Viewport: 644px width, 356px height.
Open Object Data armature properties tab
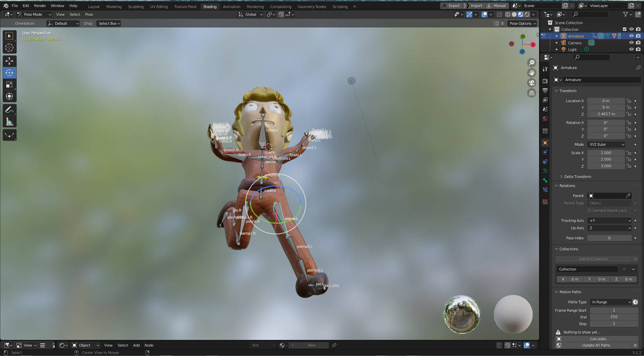coord(545,171)
